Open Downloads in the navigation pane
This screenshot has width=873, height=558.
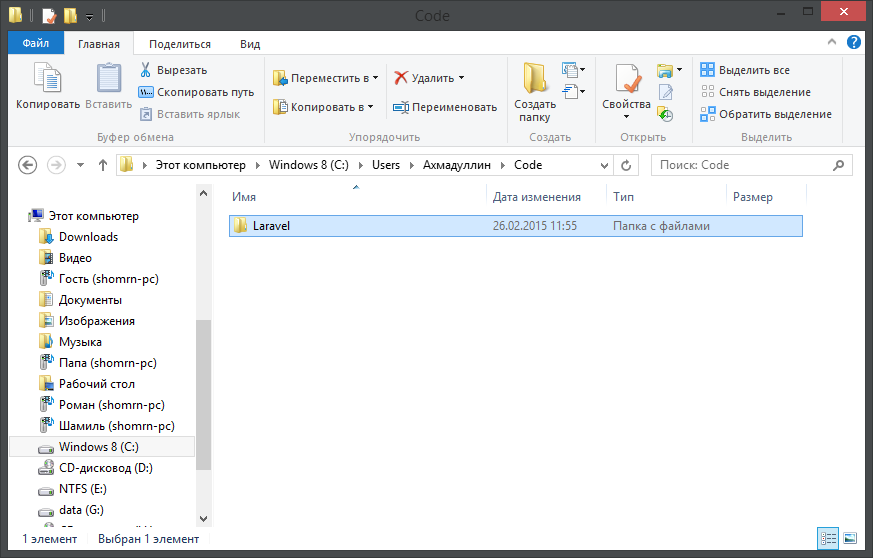coord(89,237)
